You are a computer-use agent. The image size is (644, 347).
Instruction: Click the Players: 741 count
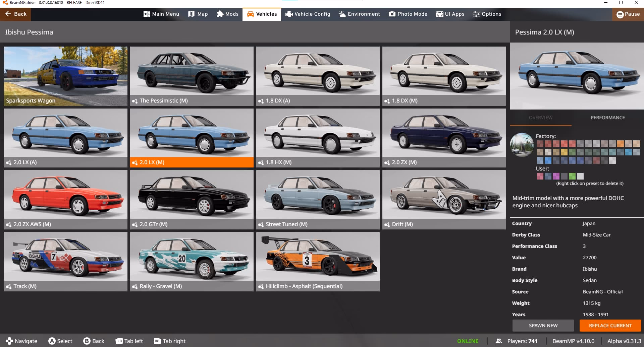pos(522,341)
